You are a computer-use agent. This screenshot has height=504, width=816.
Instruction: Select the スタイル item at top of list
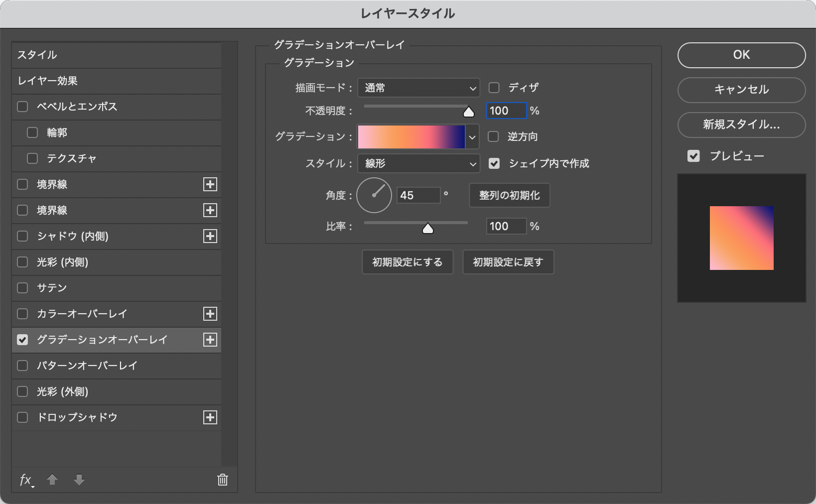point(117,55)
